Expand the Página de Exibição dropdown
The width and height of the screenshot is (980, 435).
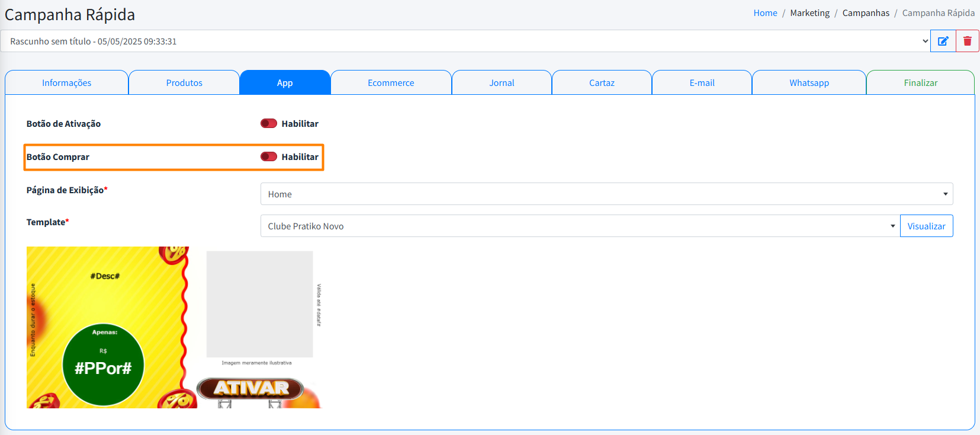coord(606,194)
